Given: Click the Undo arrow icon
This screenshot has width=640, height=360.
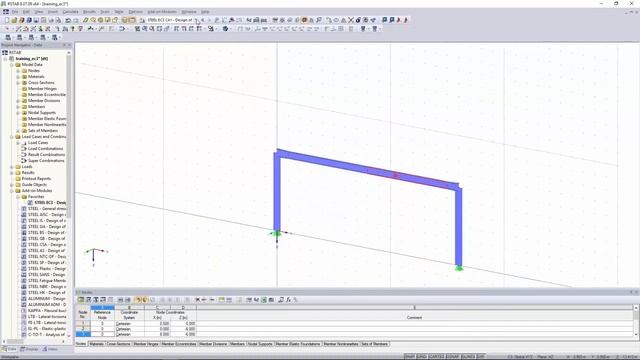Looking at the screenshot, I should coord(68,20).
